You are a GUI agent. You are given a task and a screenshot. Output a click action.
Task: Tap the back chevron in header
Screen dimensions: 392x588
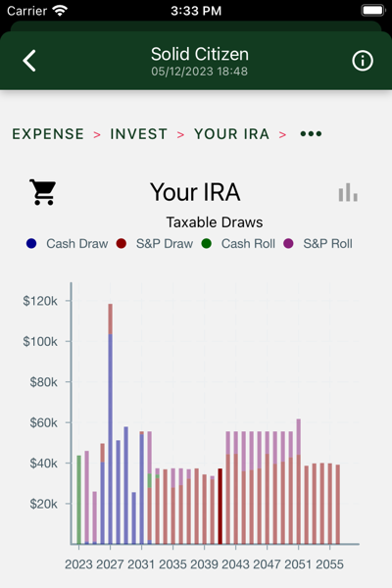pyautogui.click(x=29, y=61)
